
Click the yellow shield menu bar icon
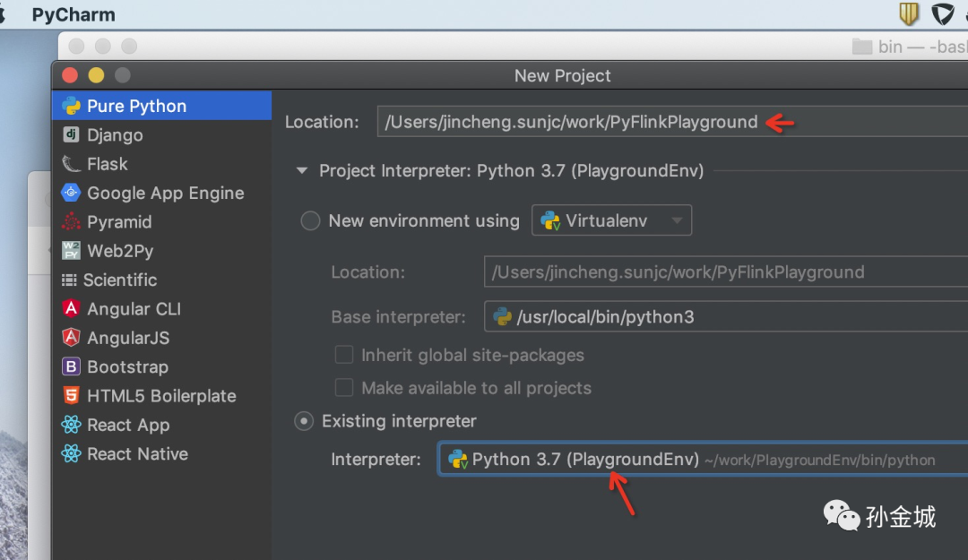pos(909,13)
